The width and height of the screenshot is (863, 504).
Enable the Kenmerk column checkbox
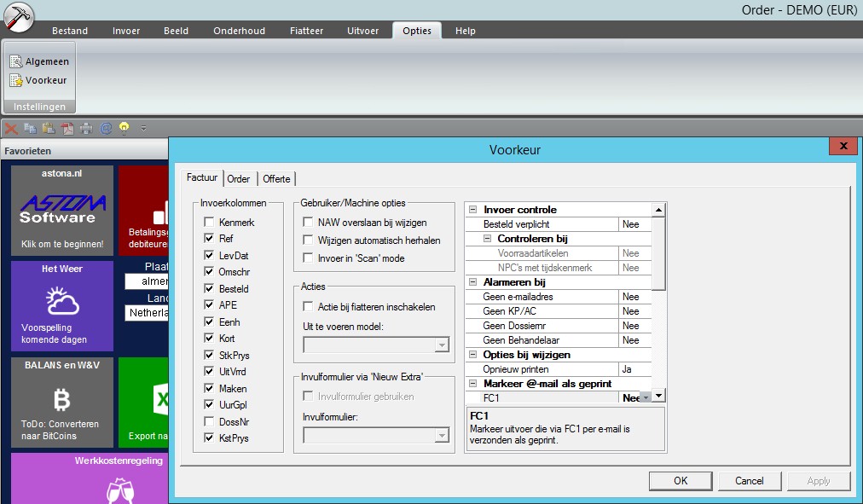pos(209,223)
